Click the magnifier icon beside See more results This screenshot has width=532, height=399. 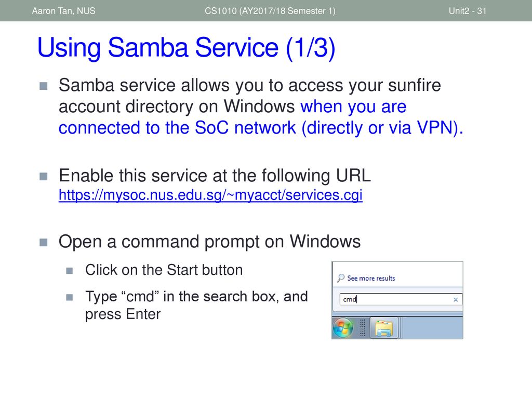point(341,278)
